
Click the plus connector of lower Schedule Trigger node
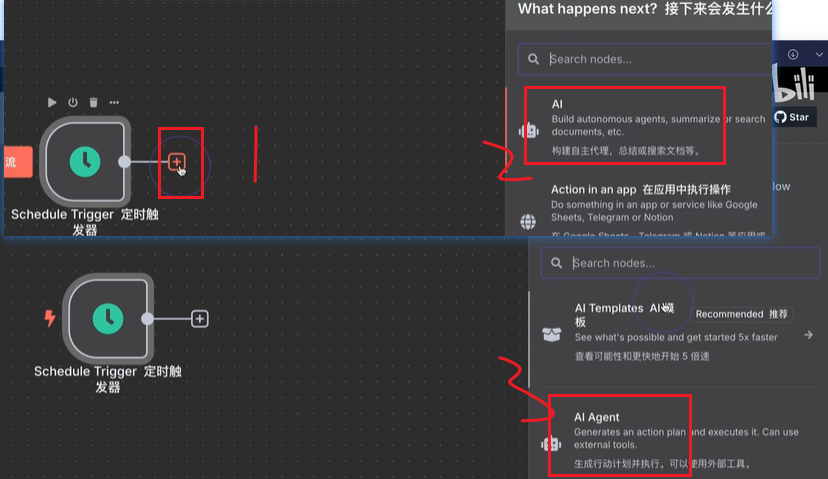click(x=200, y=319)
